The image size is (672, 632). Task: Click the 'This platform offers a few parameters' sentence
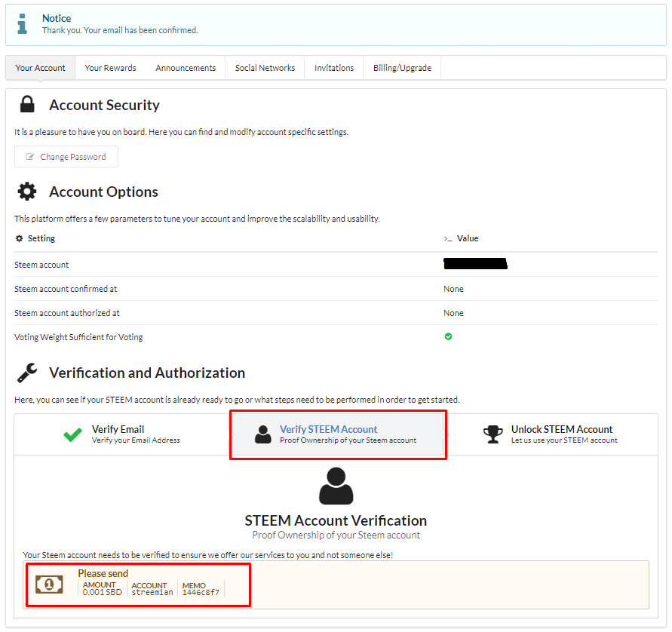197,219
